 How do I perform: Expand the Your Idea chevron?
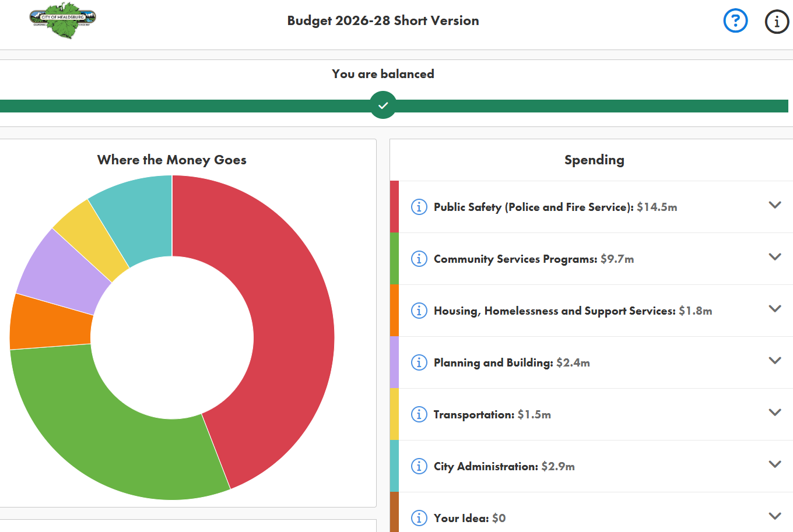774,516
